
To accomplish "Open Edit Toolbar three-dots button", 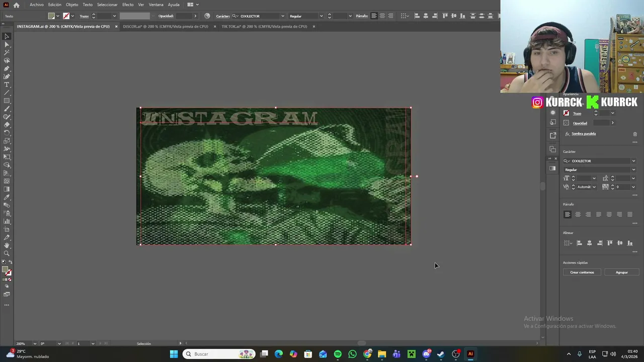I will (x=7, y=305).
